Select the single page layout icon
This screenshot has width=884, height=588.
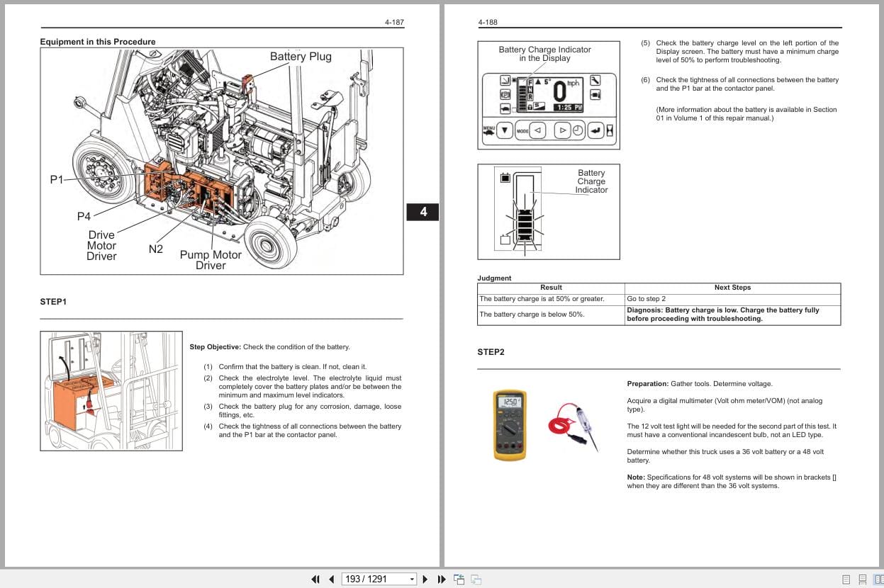(x=846, y=579)
